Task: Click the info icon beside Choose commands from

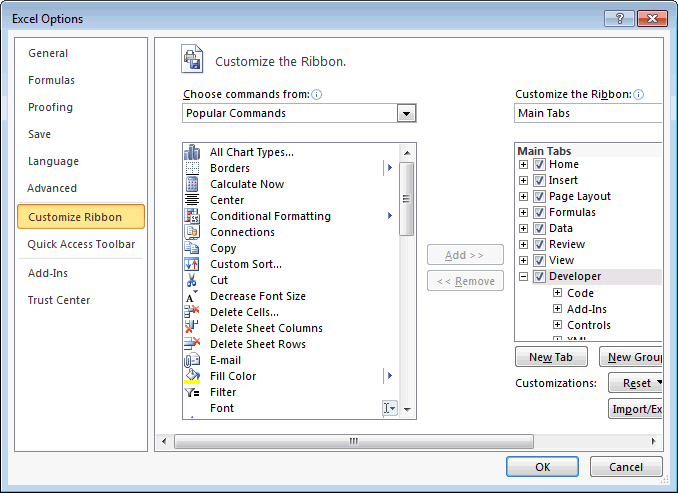Action: click(317, 94)
